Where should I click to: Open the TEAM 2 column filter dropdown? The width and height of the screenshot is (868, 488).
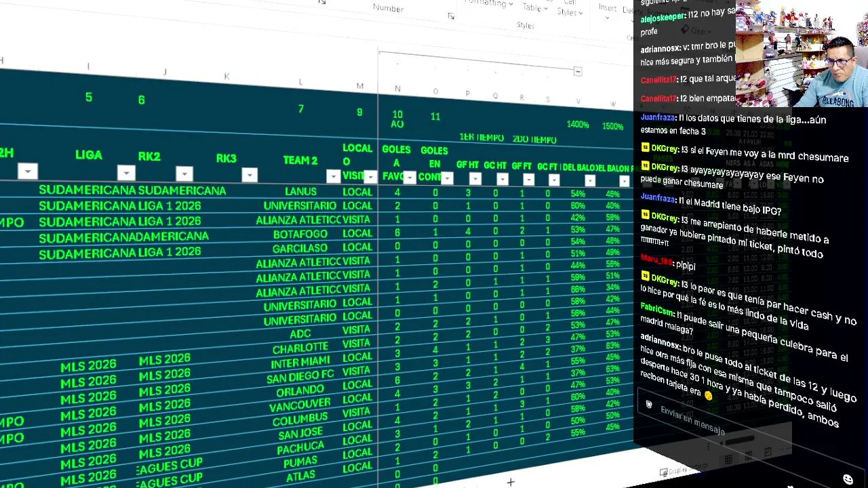click(x=333, y=176)
